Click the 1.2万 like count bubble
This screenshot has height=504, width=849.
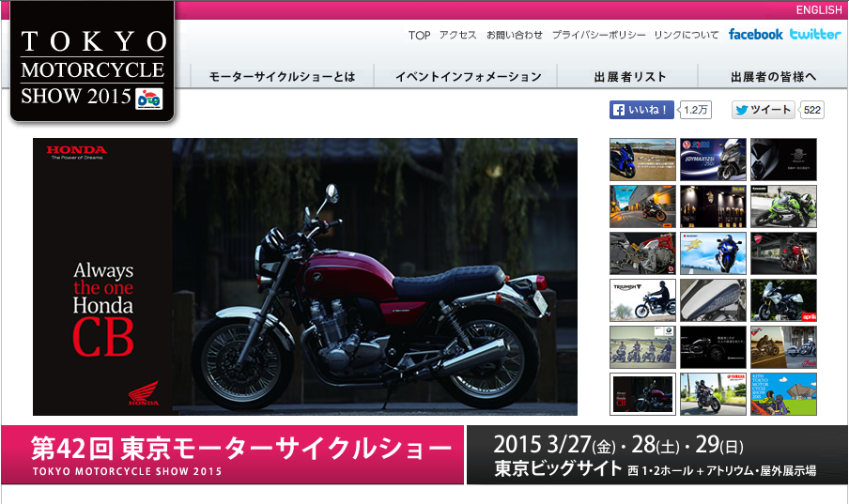pyautogui.click(x=695, y=110)
